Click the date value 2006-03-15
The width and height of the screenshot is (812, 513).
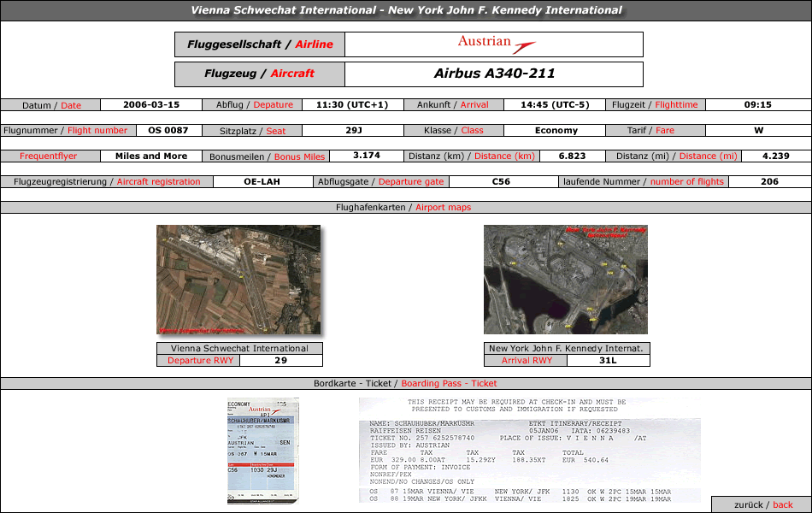(151, 105)
